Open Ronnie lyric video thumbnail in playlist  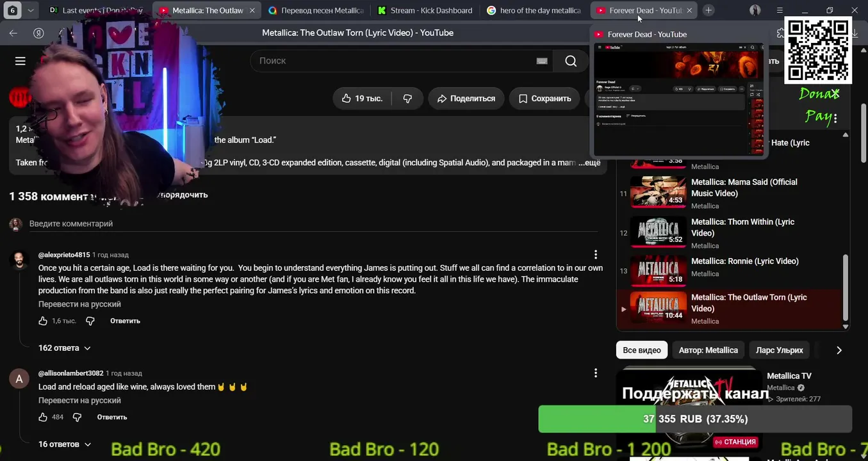pyautogui.click(x=658, y=271)
